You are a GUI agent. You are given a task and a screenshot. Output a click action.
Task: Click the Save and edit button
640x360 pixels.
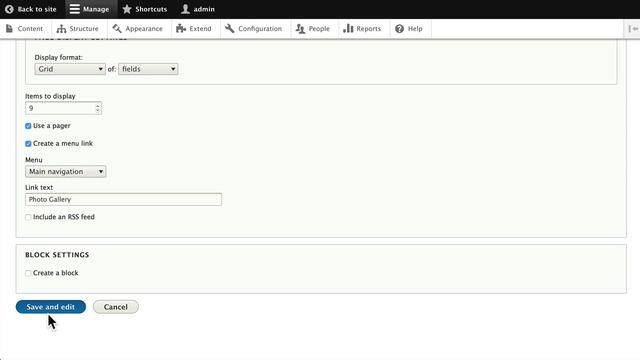click(x=51, y=307)
